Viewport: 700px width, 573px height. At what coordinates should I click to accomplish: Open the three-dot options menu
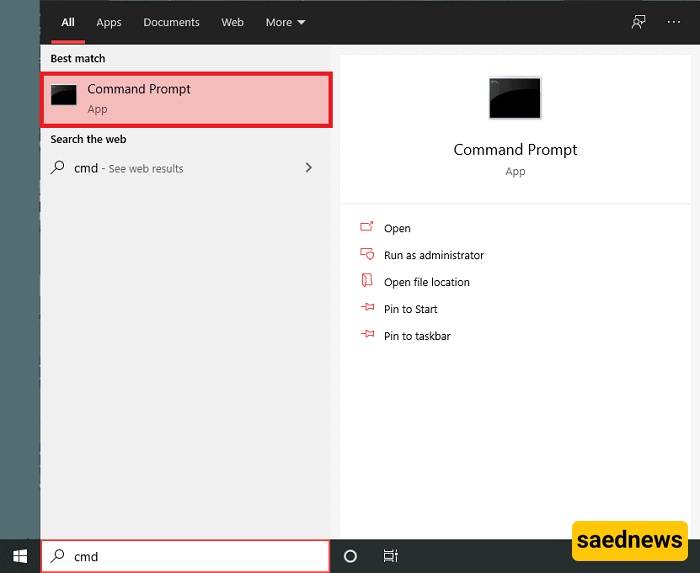pos(674,22)
